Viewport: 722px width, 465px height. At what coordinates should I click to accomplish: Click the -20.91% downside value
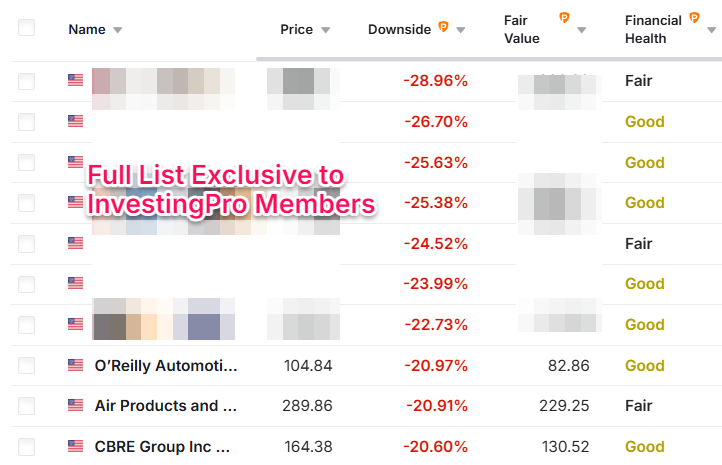pyautogui.click(x=437, y=406)
